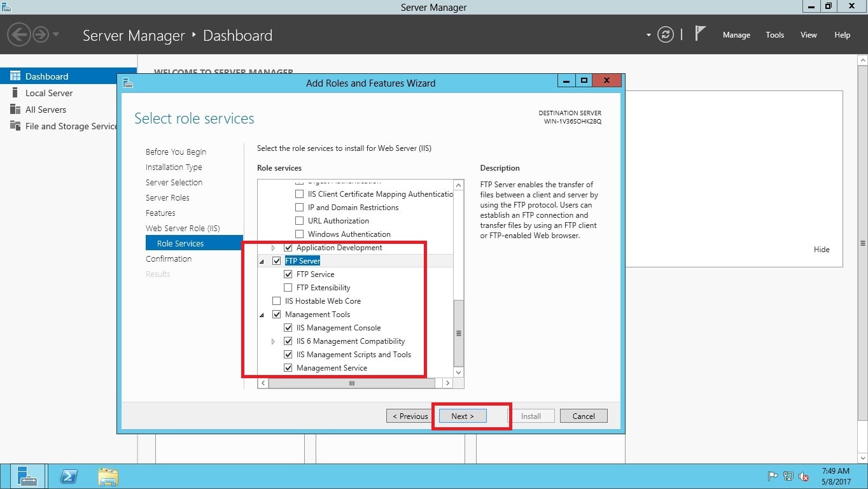Open the View menu

808,35
